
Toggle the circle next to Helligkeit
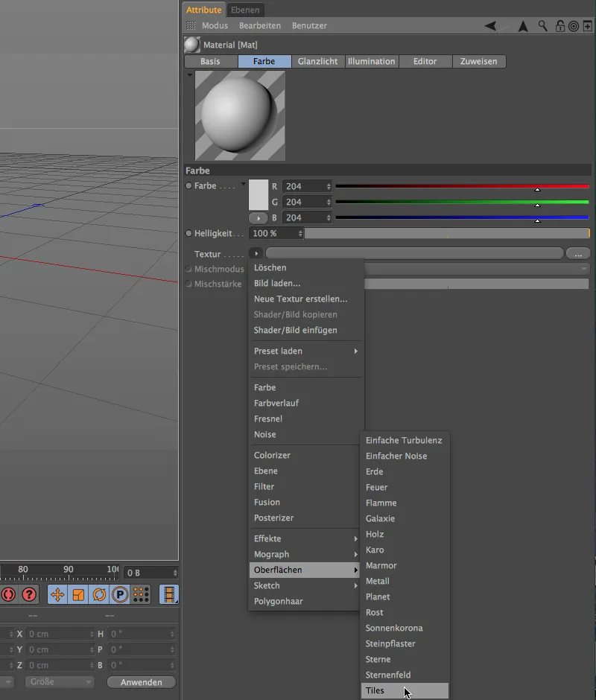[188, 233]
